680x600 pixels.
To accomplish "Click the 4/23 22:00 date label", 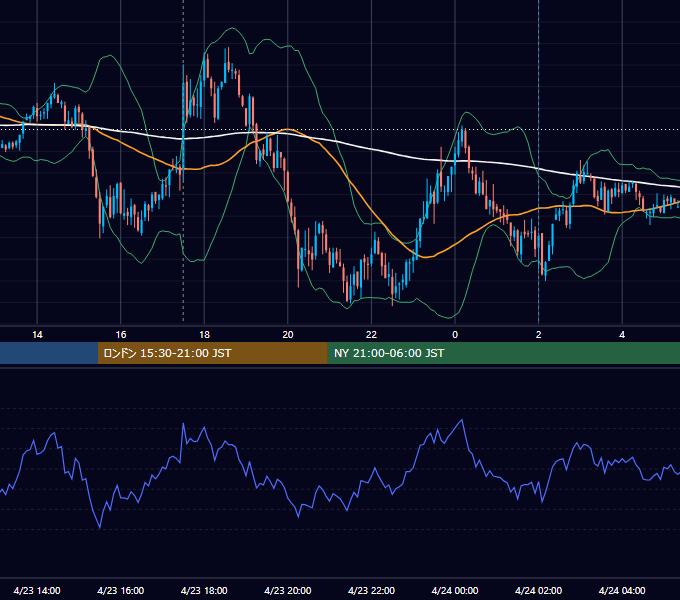I will coord(371,590).
